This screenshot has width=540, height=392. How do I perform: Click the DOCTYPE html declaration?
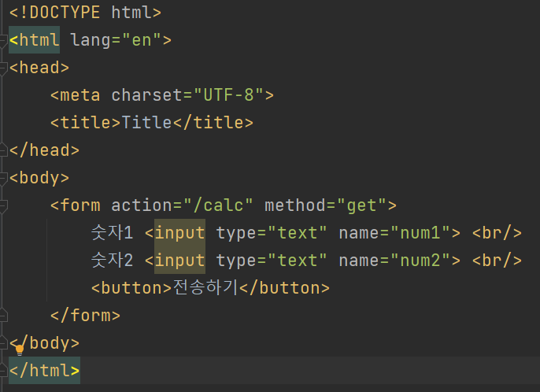click(x=85, y=13)
